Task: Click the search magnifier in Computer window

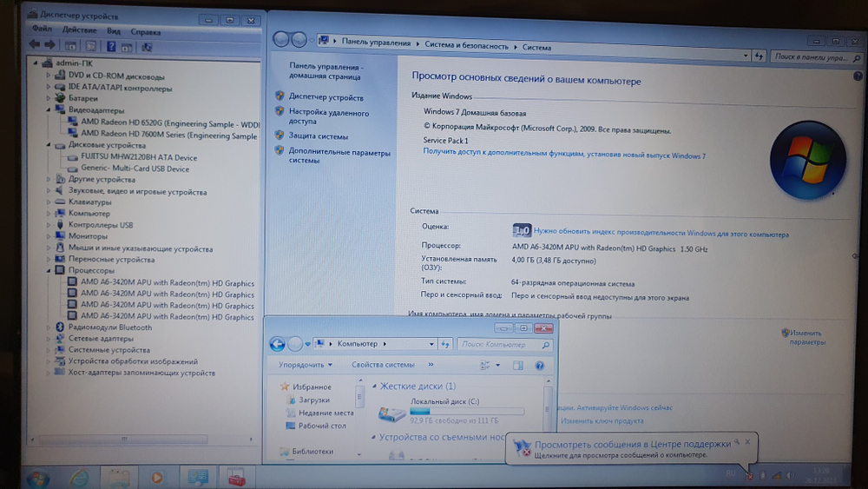Action: coord(546,345)
